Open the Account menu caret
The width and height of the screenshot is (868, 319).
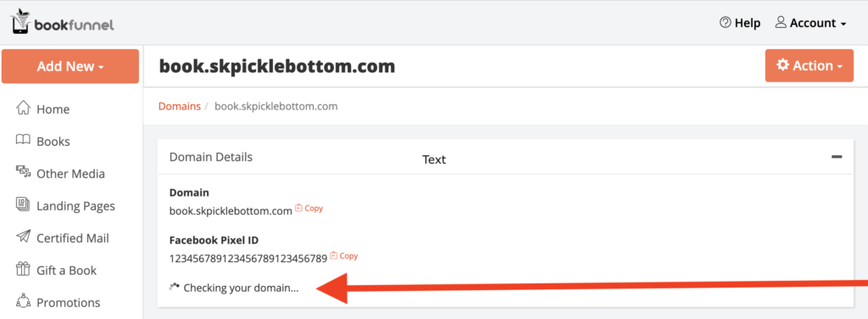coord(843,25)
